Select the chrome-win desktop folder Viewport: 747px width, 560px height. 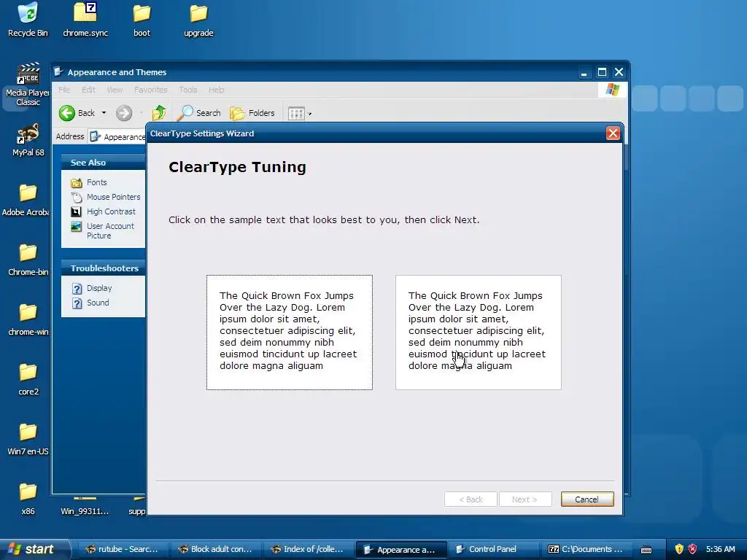click(28, 319)
